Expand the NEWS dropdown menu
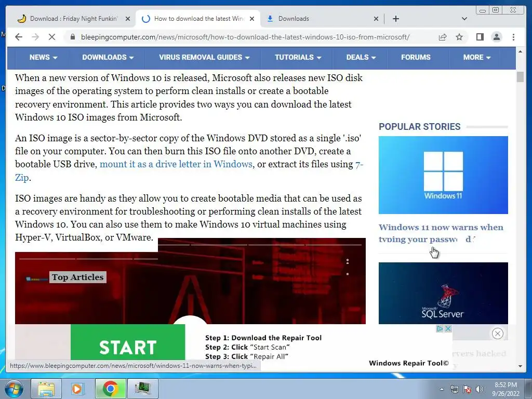This screenshot has width=532, height=399. point(43,57)
